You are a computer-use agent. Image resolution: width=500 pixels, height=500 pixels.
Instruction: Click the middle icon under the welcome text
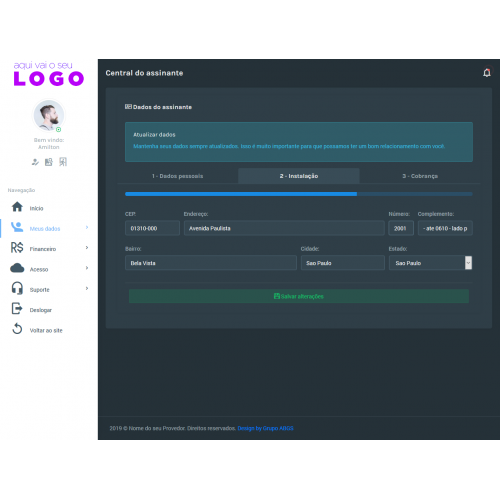click(x=49, y=162)
